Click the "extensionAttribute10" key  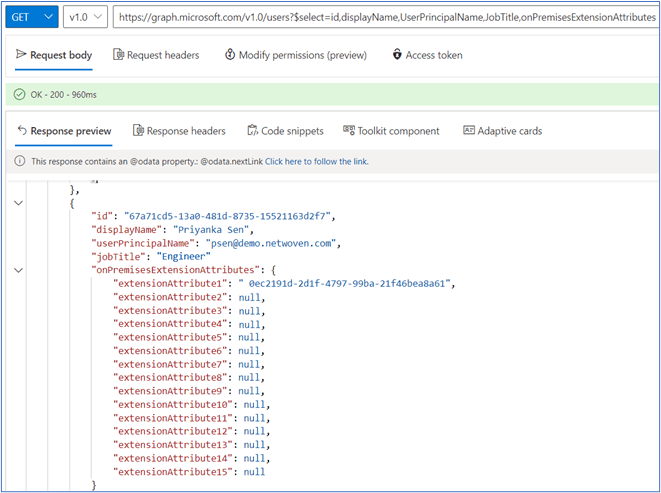172,404
